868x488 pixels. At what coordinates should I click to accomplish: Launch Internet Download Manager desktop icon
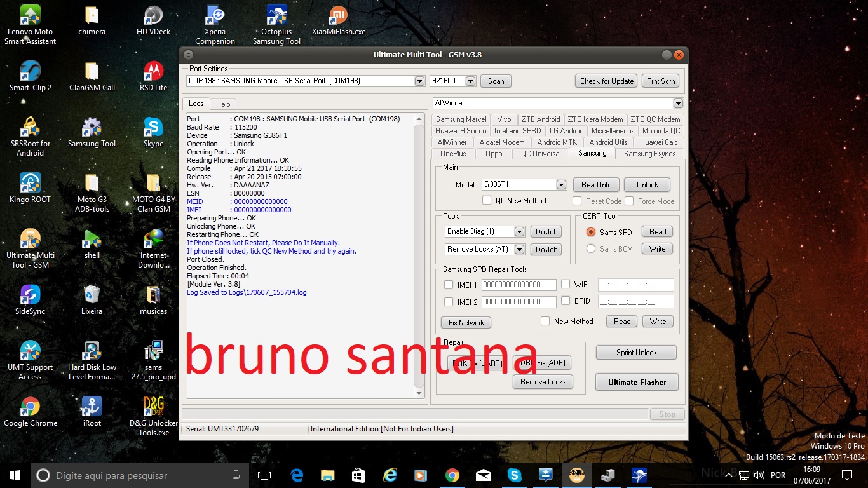(x=153, y=249)
